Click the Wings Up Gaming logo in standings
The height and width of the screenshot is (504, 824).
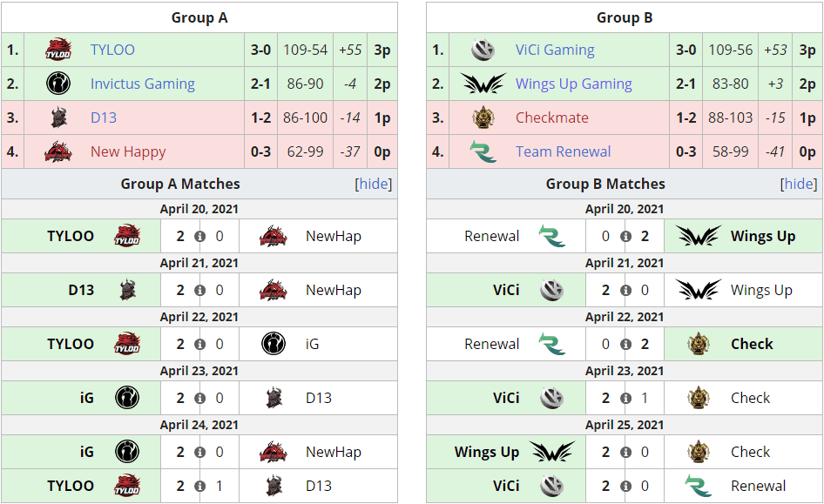[483, 84]
